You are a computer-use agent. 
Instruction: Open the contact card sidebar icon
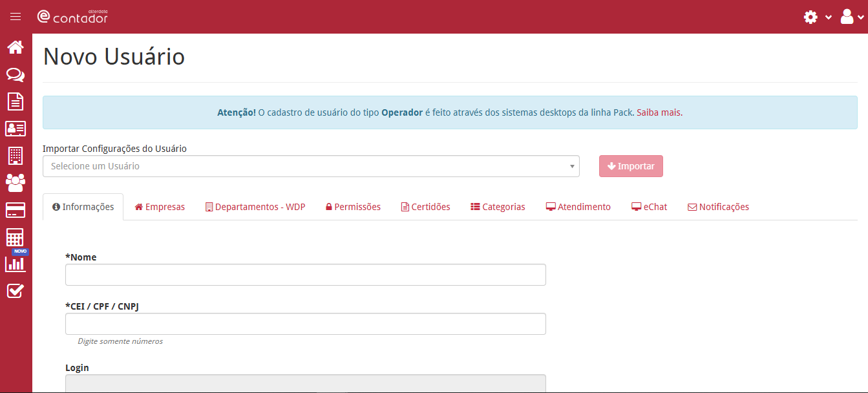16,129
